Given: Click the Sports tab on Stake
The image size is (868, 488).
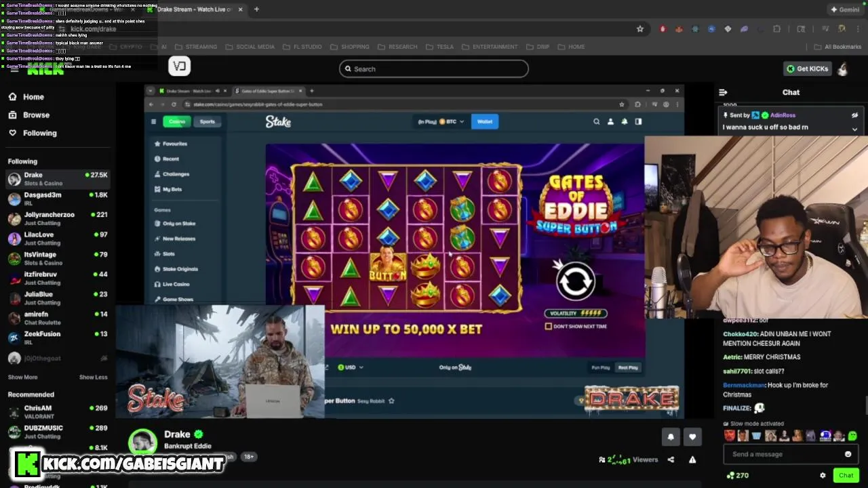Looking at the screenshot, I should 208,121.
